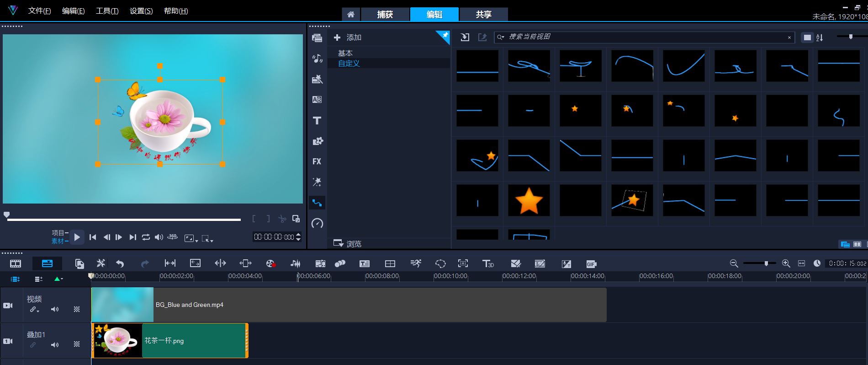
Task: Switch to the 共享 tab
Action: (x=484, y=14)
